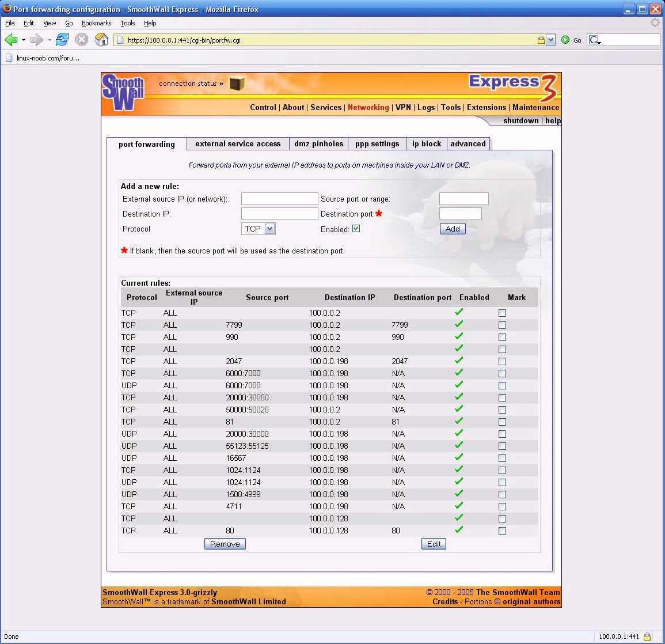665x644 pixels.
Task: Mark the rule with source port 7799
Action: pos(502,325)
